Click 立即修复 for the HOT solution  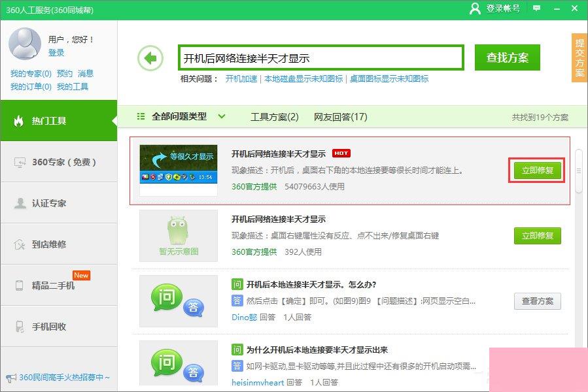coord(538,171)
